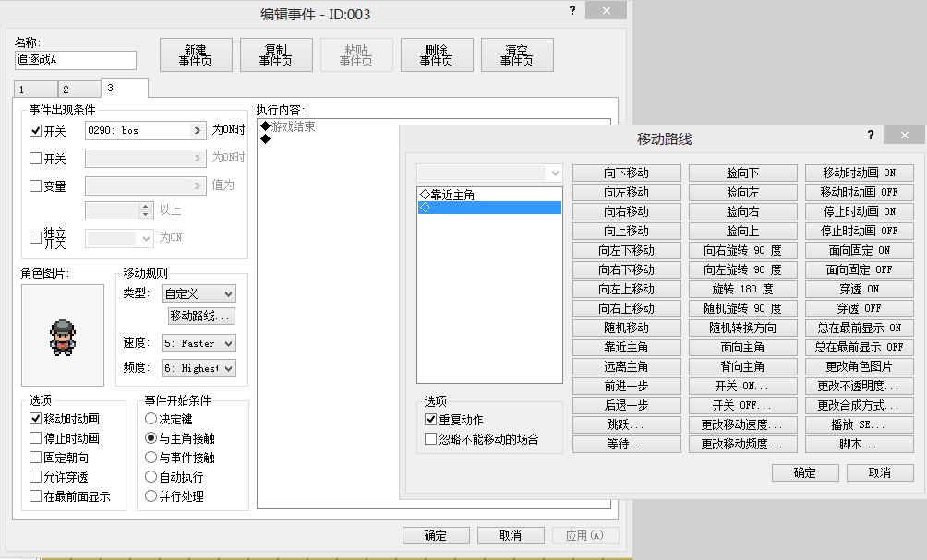Toggle the 移动时动画 option checkbox
The image size is (927, 560).
tap(35, 419)
